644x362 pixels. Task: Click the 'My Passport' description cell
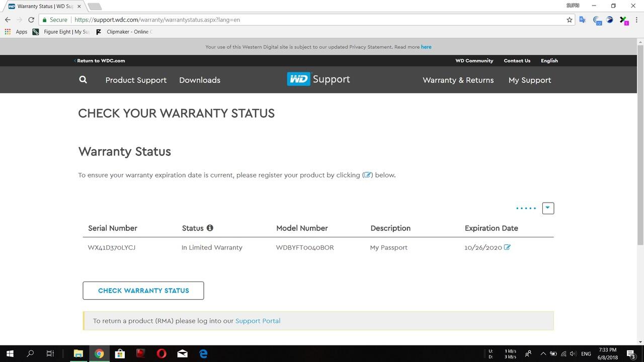[x=388, y=247]
